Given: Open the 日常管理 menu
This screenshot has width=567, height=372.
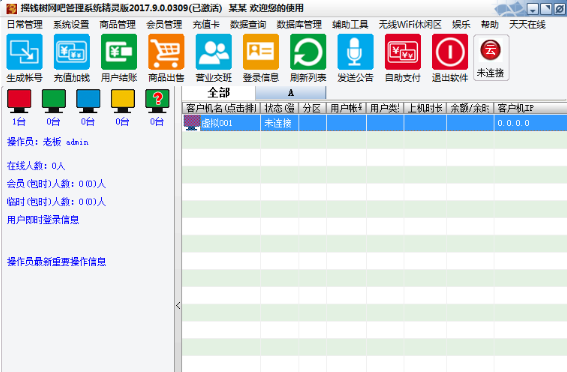Looking at the screenshot, I should [25, 25].
